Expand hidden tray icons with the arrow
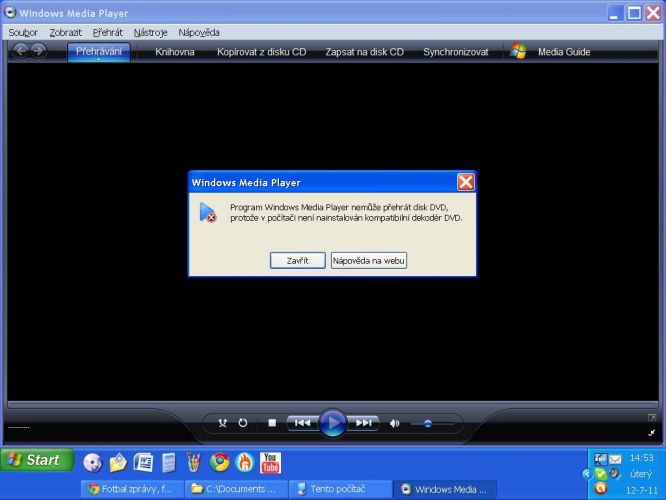Image resolution: width=666 pixels, height=500 pixels. [x=586, y=474]
